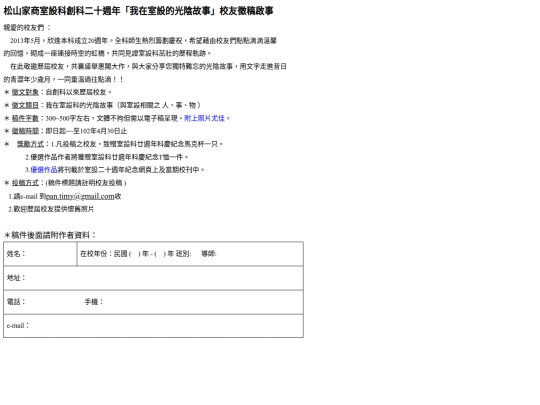This screenshot has height=405, width=540.
Task: Click the note 稿件標題請註明校友投稿
Action: click(86, 183)
